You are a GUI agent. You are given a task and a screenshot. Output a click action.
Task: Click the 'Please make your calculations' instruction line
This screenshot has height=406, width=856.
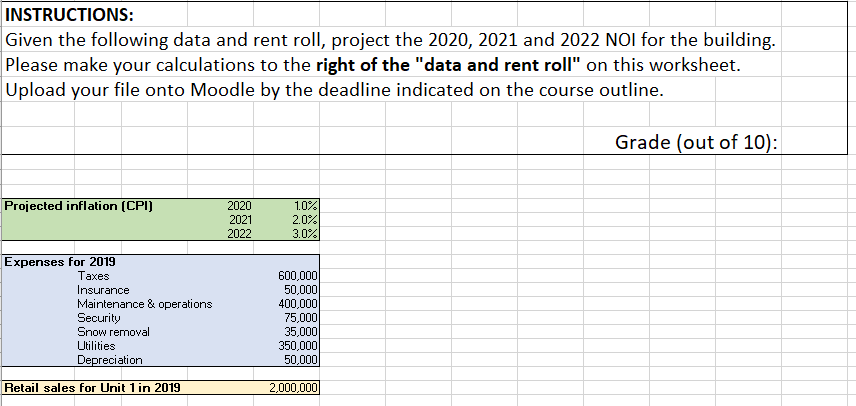373,65
